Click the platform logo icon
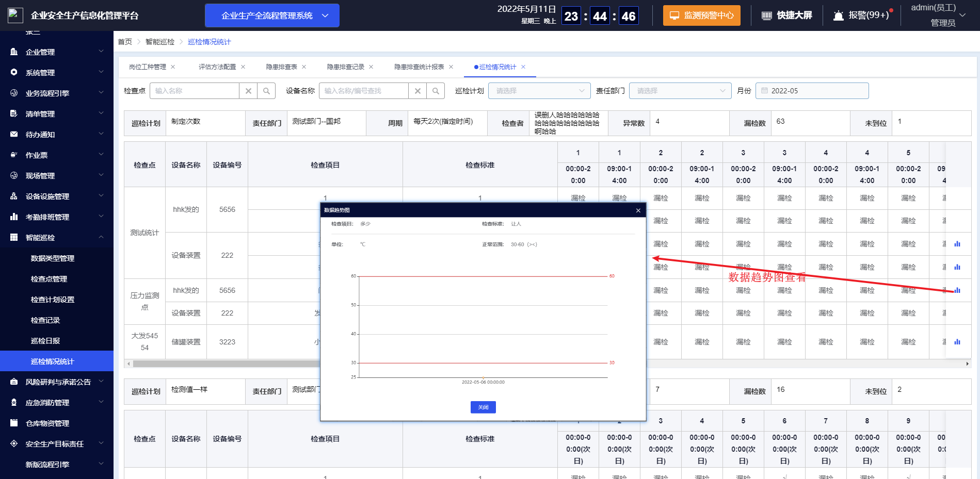This screenshot has width=980, height=479. (x=15, y=15)
